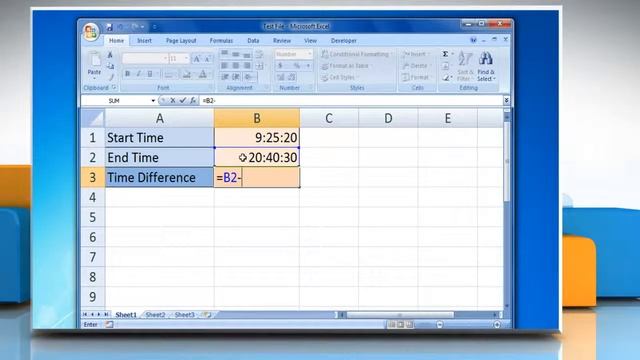
Task: Open the font name dropdown
Action: (165, 59)
